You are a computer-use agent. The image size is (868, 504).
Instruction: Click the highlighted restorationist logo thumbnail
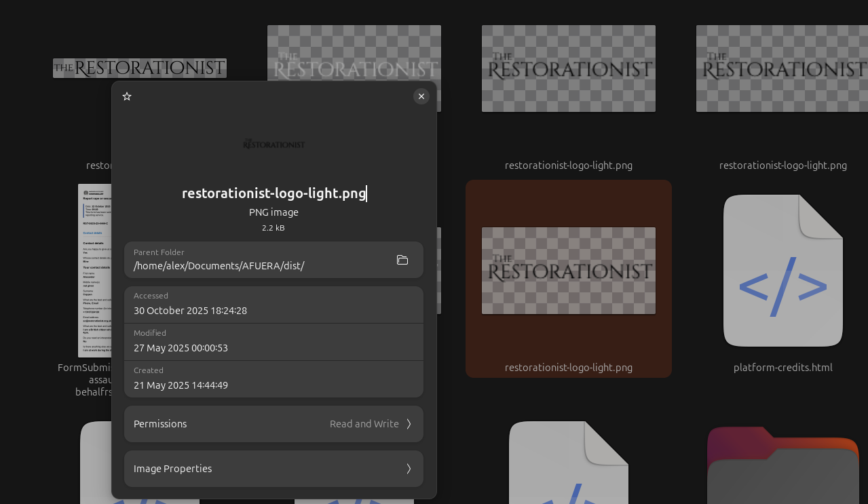click(x=568, y=271)
